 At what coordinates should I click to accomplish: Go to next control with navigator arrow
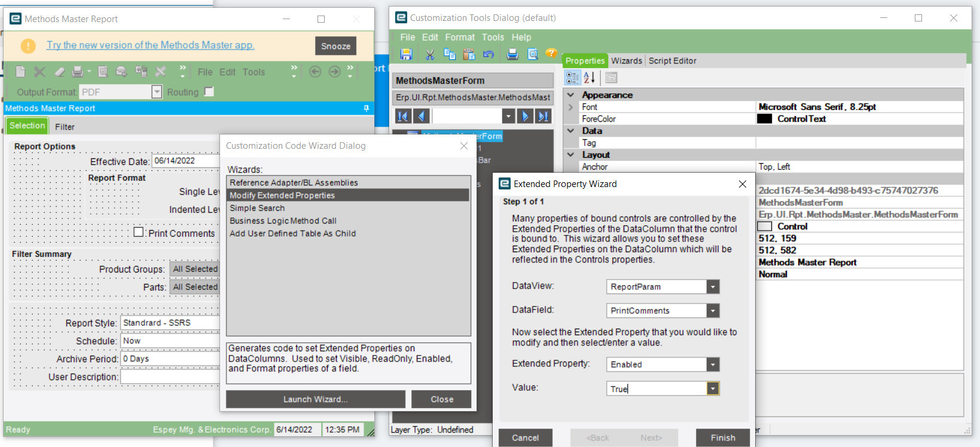point(524,116)
